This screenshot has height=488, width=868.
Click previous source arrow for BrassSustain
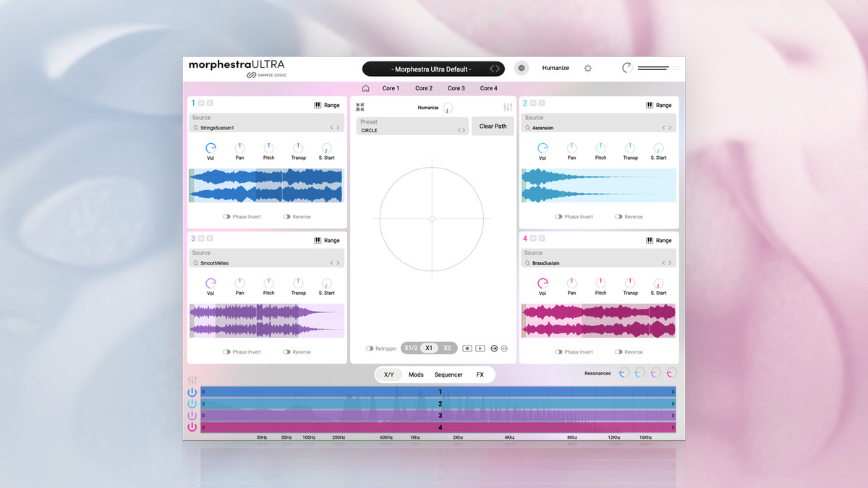pyautogui.click(x=663, y=263)
